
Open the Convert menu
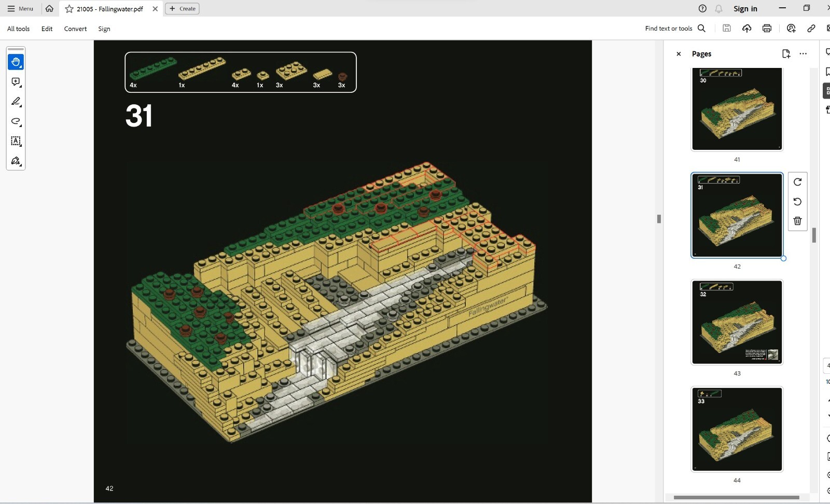tap(75, 29)
